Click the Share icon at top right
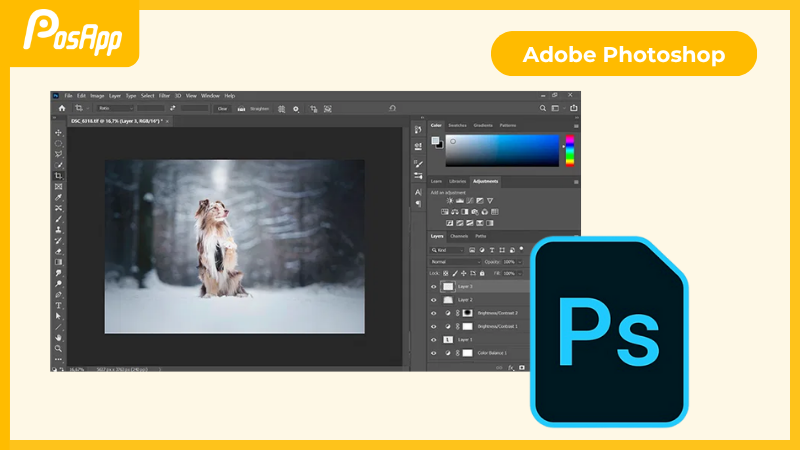The image size is (800, 450). (574, 108)
